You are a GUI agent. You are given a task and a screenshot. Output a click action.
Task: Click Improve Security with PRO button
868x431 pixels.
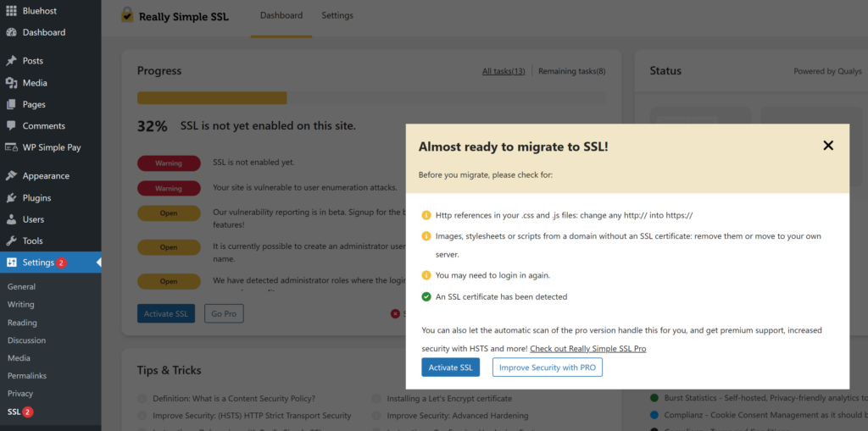pos(547,367)
